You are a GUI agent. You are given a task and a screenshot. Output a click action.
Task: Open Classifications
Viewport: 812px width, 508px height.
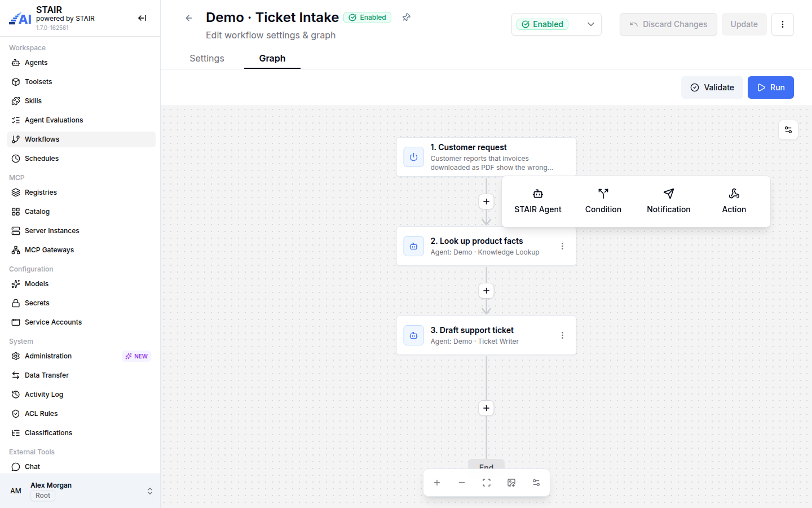tap(81, 433)
